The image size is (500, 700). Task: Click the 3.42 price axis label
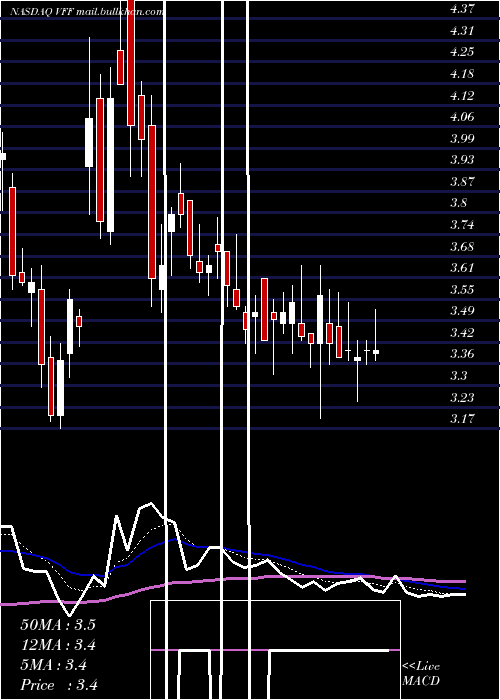462,332
